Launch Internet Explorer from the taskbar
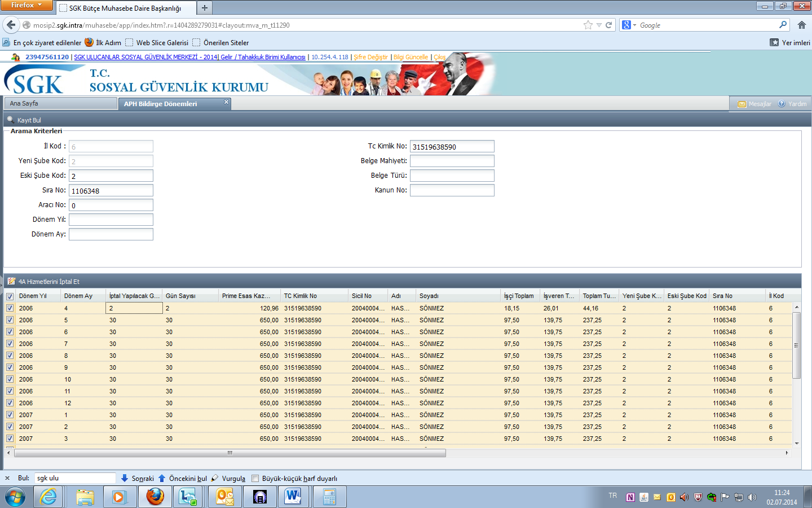The image size is (812, 508). click(48, 497)
